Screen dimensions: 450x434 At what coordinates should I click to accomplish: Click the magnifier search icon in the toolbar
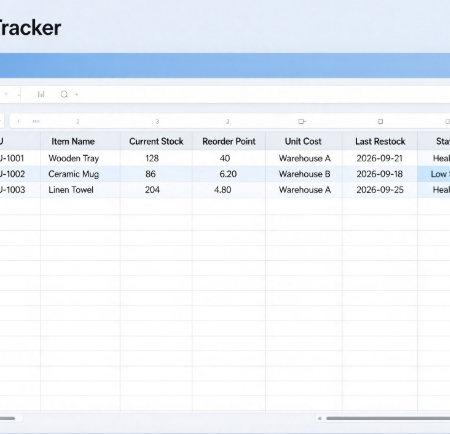(64, 94)
